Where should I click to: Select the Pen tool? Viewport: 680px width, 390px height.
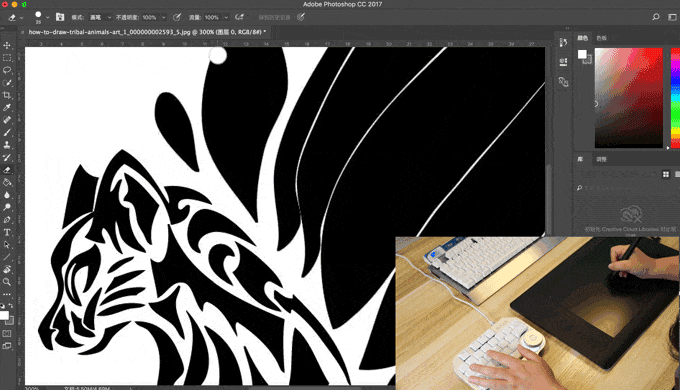pos(7,220)
